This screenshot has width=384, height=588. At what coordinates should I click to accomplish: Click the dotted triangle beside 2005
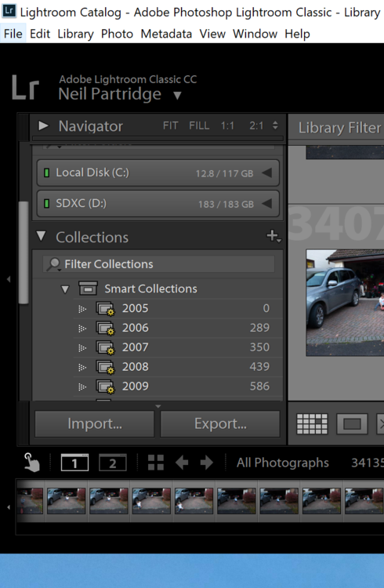click(82, 309)
